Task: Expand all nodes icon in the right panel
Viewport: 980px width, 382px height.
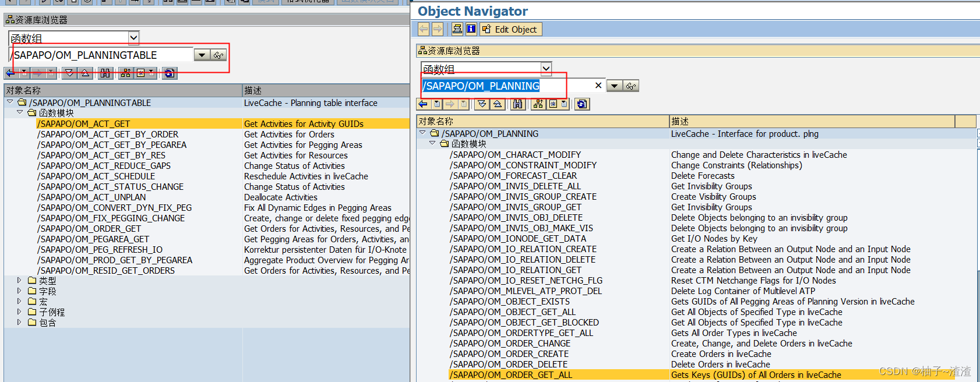Action: 482,104
